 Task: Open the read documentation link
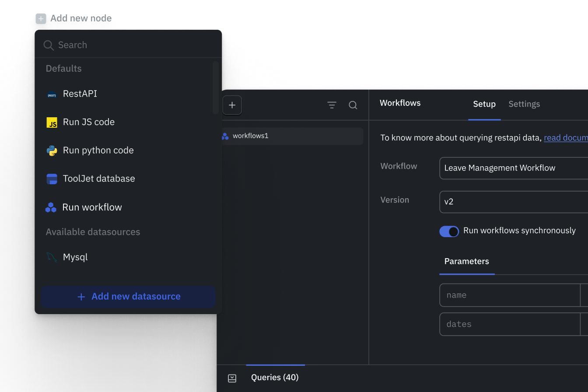click(x=566, y=138)
